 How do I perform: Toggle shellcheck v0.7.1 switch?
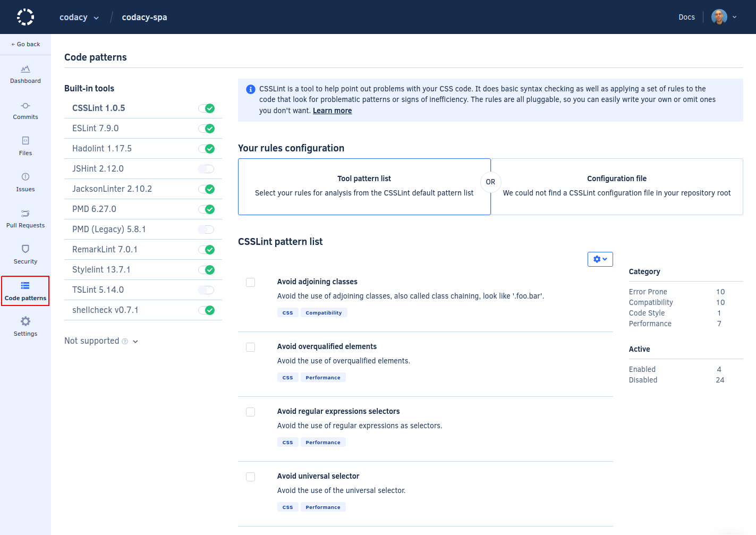(206, 310)
